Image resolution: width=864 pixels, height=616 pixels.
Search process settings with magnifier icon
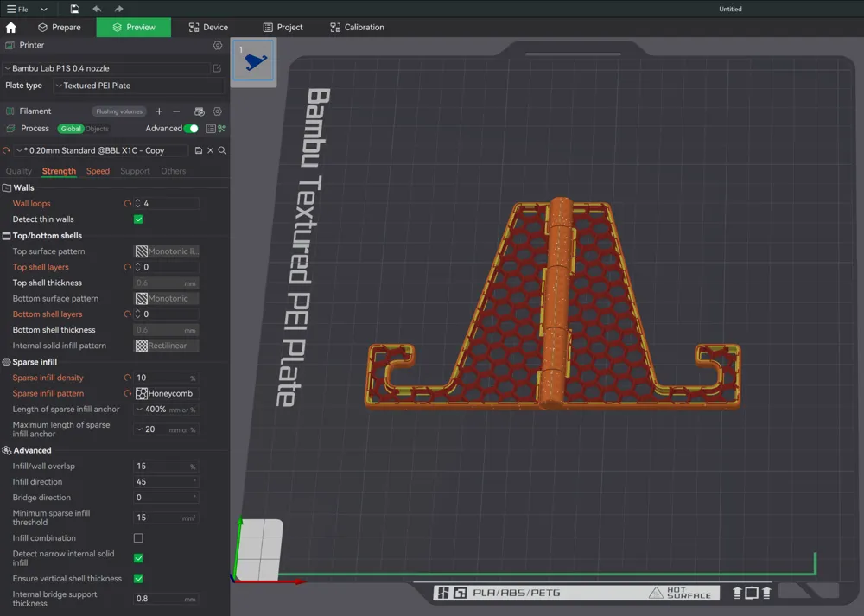222,150
